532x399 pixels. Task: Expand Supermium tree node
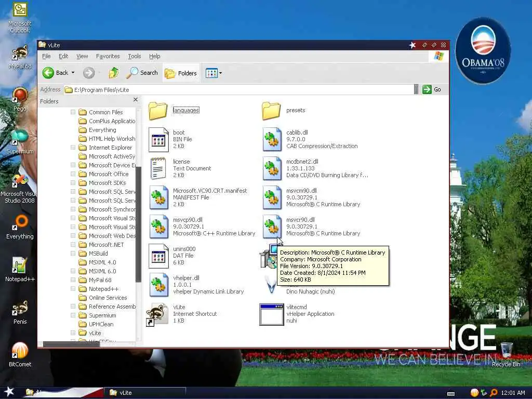[73, 315]
